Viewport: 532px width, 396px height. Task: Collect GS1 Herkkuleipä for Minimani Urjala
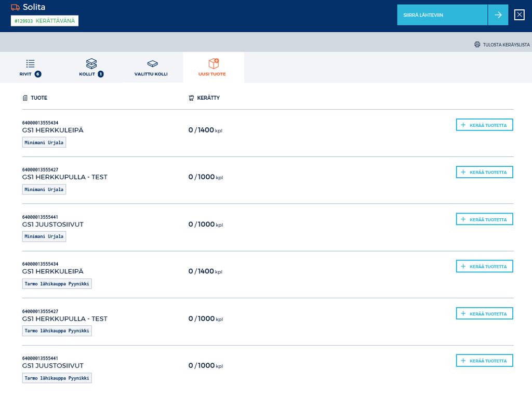click(x=484, y=125)
